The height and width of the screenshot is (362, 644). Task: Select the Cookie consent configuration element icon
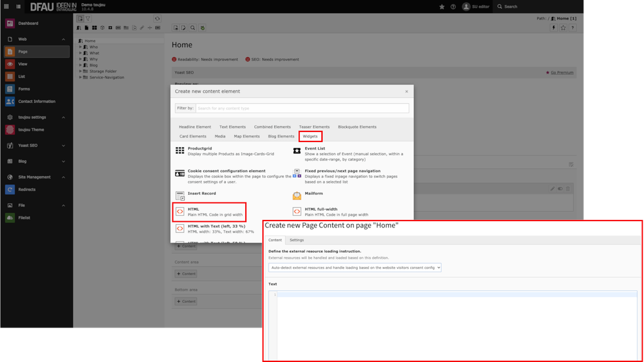(180, 173)
